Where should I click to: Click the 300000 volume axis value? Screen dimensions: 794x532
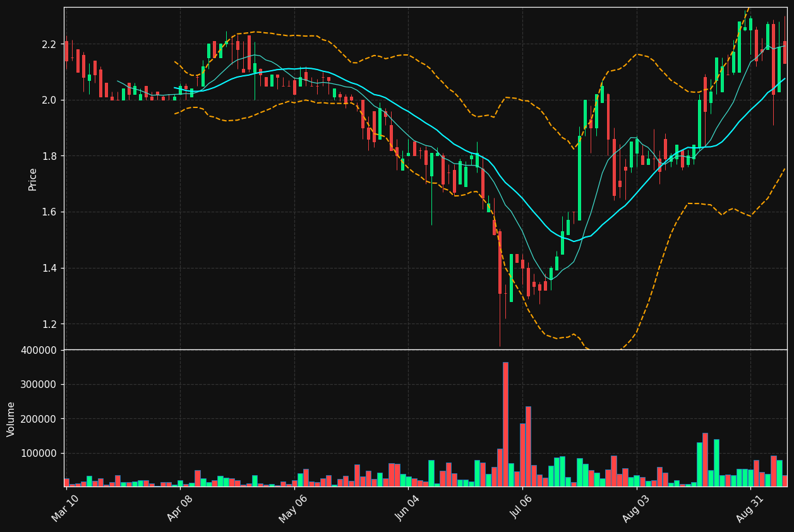click(39, 384)
